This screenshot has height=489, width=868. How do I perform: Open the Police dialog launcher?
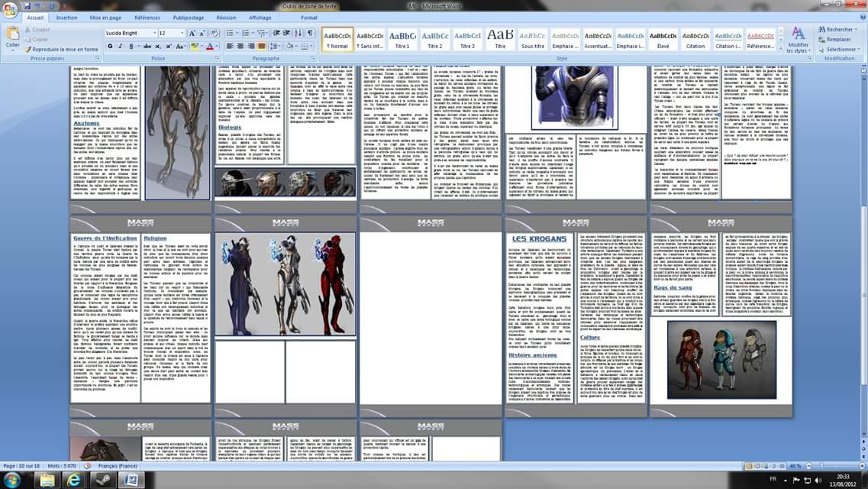(x=218, y=58)
